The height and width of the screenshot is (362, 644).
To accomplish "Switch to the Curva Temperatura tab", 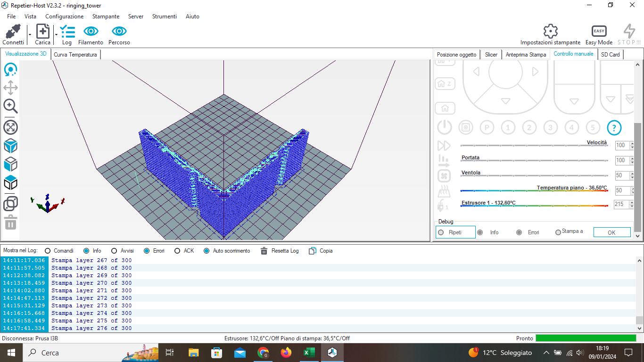I will pos(75,55).
